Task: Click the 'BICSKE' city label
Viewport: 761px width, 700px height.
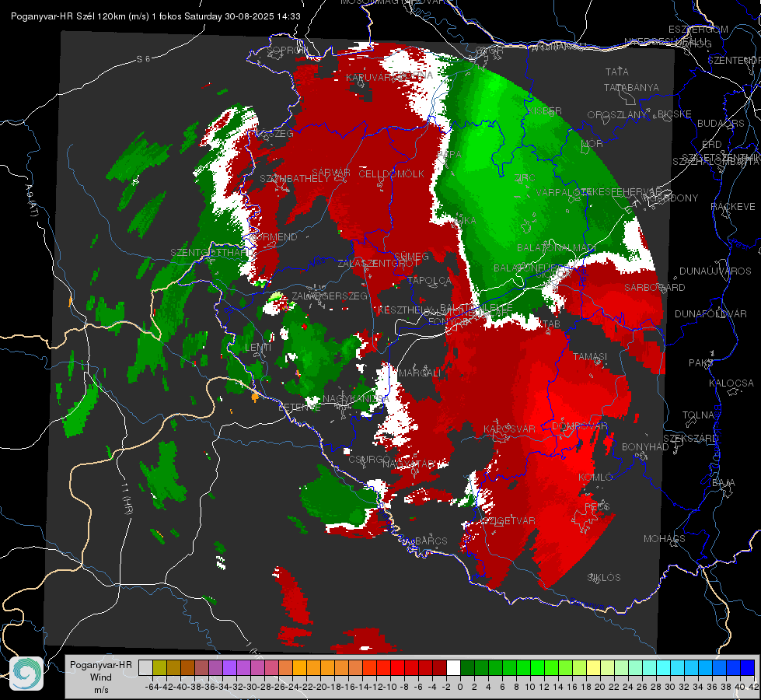Action: (x=675, y=114)
